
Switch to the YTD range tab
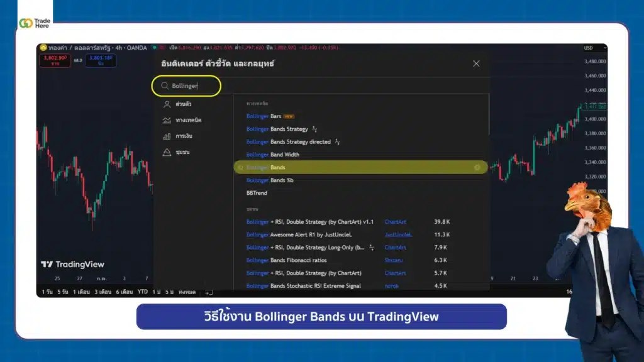[x=142, y=292]
